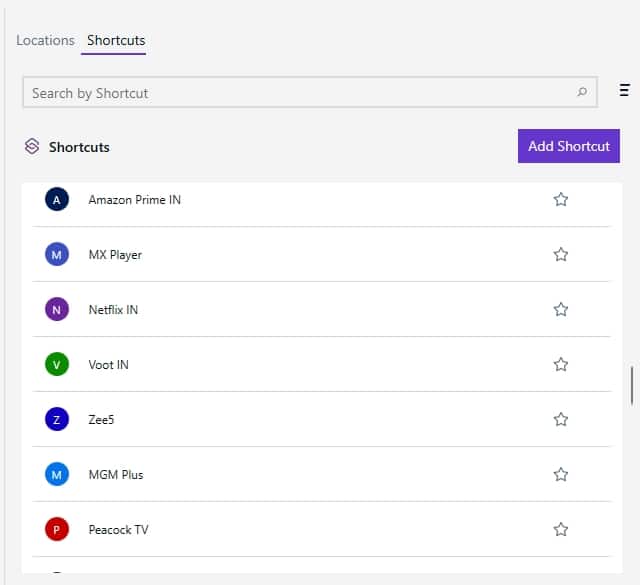Click the Zee5 blue Z avatar
Image resolution: width=640 pixels, height=585 pixels.
[x=57, y=419]
